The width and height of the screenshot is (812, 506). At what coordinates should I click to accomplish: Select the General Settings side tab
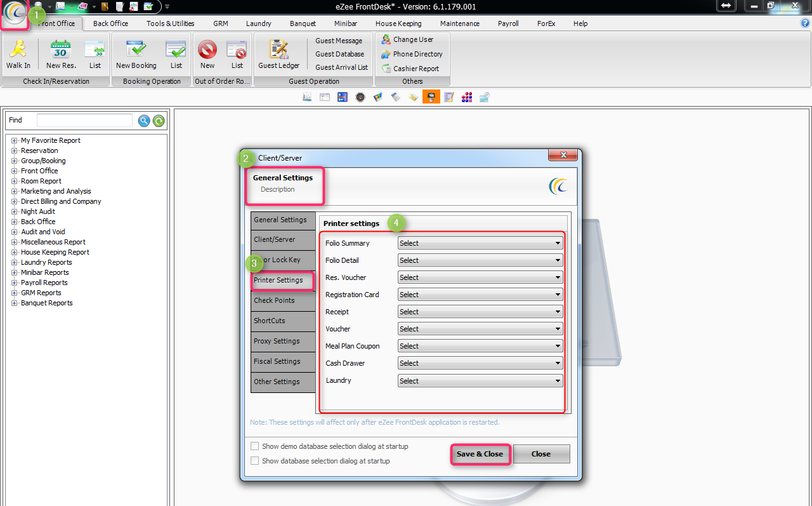(283, 220)
